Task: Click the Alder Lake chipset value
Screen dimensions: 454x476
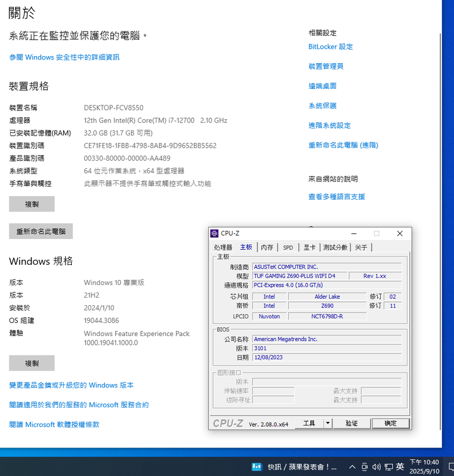Action: (327, 296)
